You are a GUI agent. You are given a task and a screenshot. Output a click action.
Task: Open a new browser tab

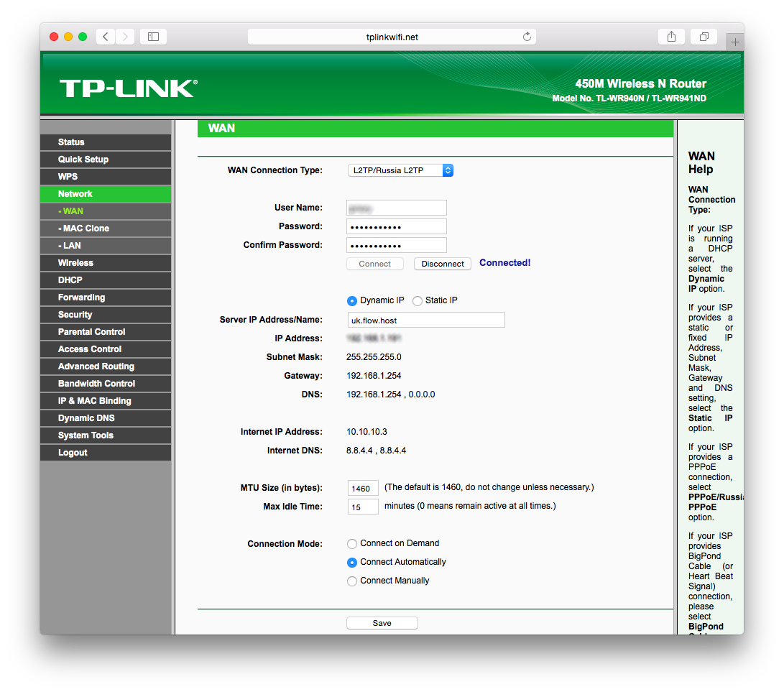coord(734,42)
